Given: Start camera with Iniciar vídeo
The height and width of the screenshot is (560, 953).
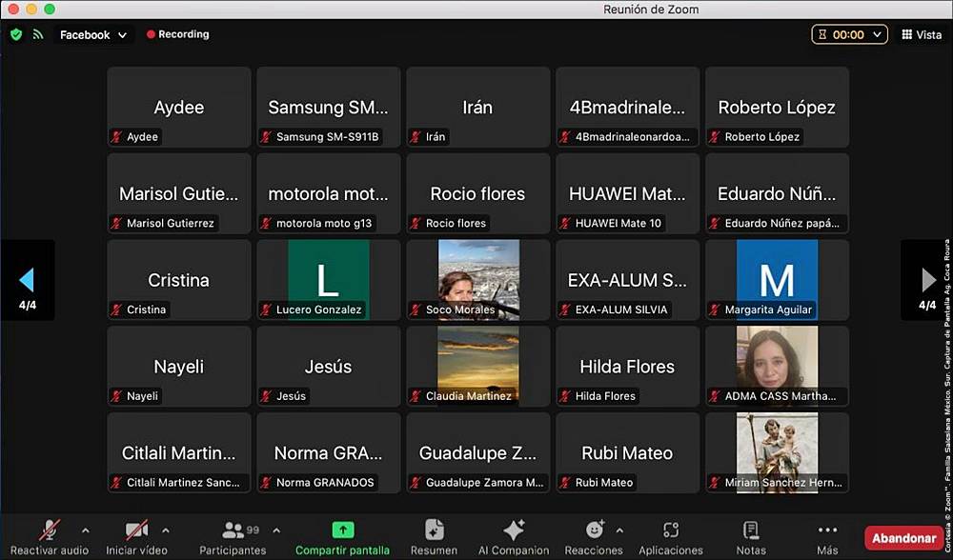Looking at the screenshot, I should tap(136, 537).
